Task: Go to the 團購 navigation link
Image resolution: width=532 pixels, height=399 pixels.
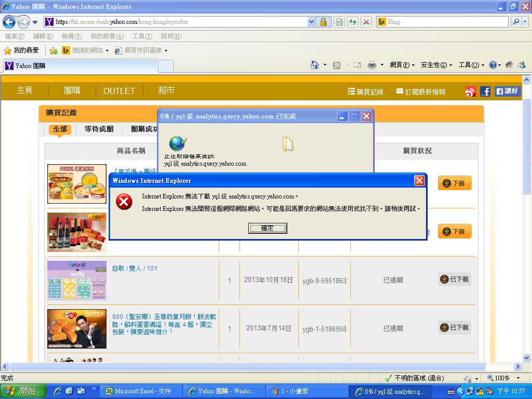Action: click(x=72, y=90)
